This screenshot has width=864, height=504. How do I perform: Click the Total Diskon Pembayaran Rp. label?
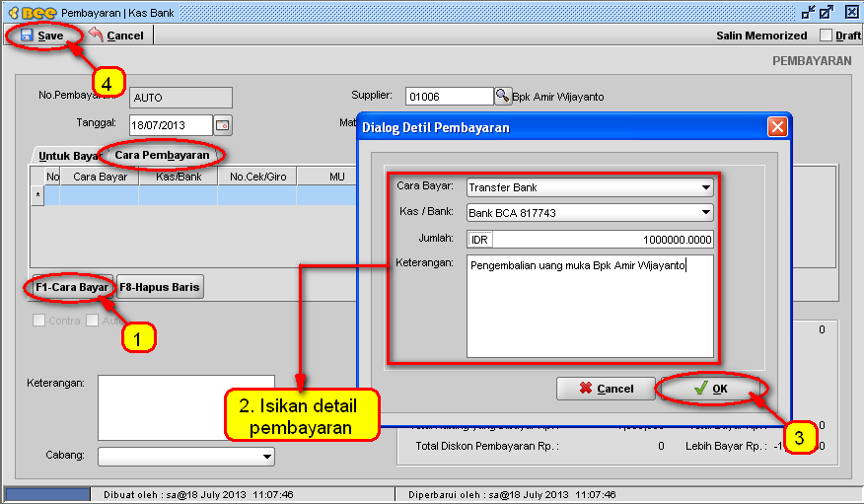(x=487, y=446)
